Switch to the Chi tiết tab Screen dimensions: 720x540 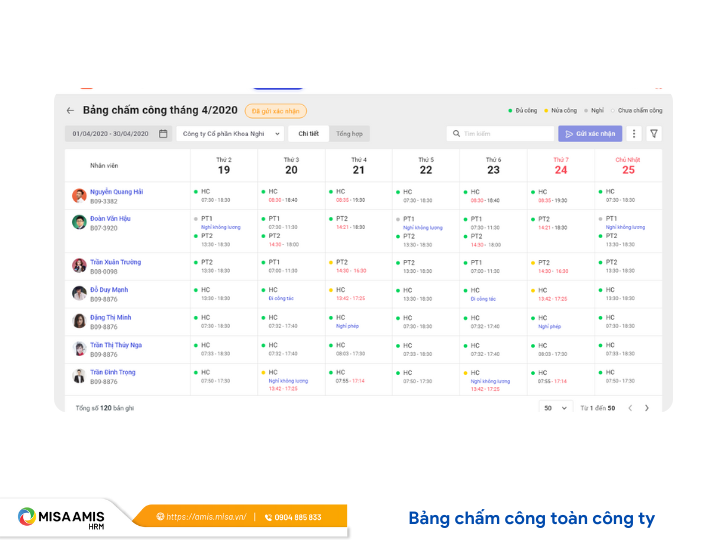(x=308, y=133)
